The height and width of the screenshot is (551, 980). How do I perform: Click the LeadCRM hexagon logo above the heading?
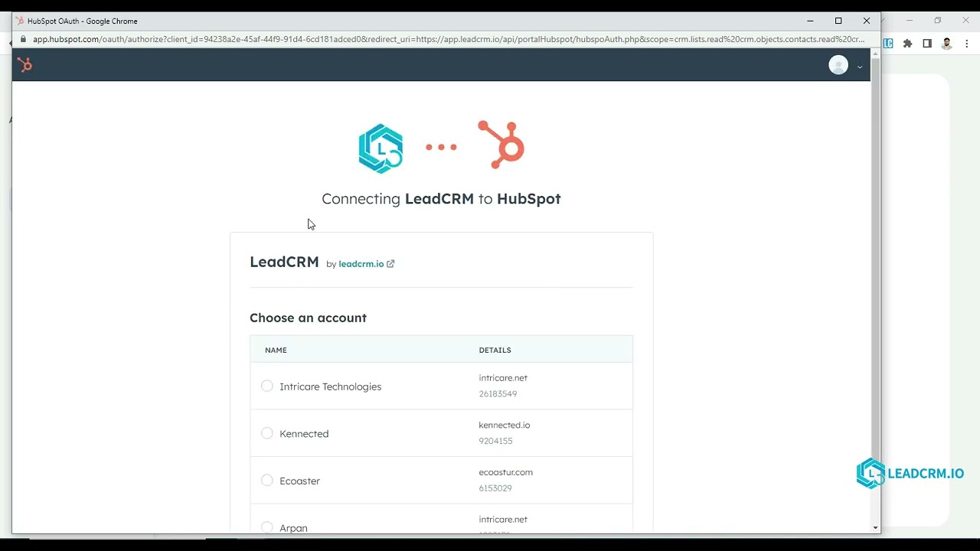click(x=381, y=148)
